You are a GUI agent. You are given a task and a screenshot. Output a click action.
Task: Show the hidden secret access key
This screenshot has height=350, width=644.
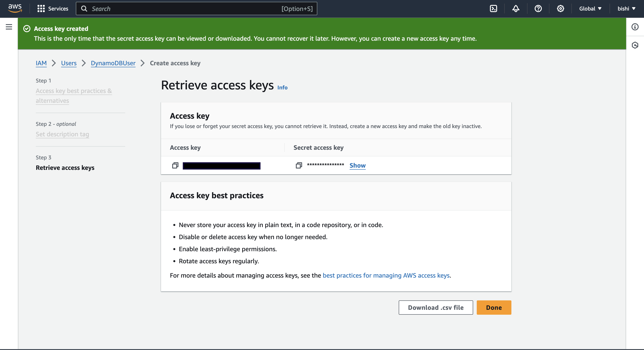(x=357, y=165)
